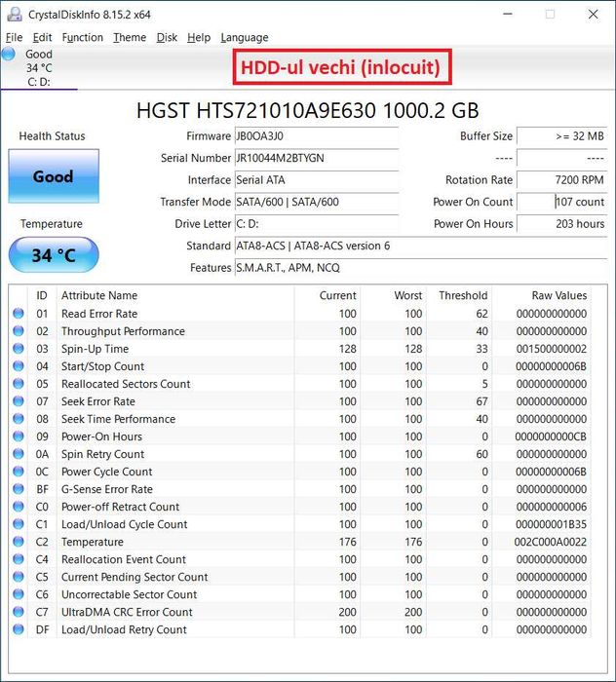Viewport: 616px width, 682px height.
Task: Click the status icon for Load/Unload Retry Count
Action: click(x=19, y=629)
